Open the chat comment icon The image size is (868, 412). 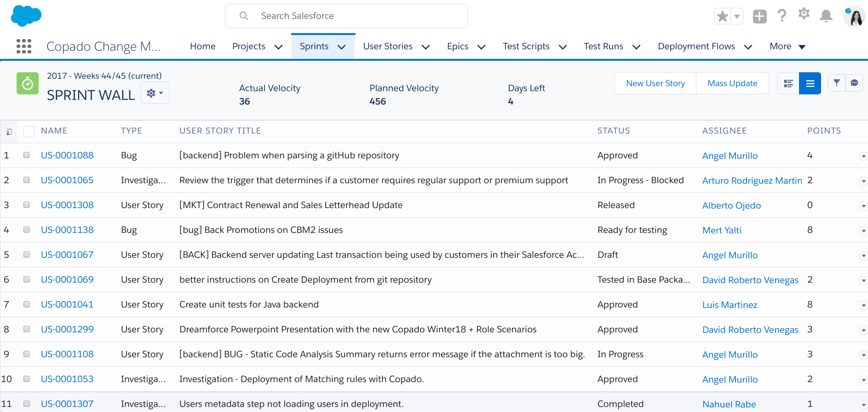tap(854, 83)
